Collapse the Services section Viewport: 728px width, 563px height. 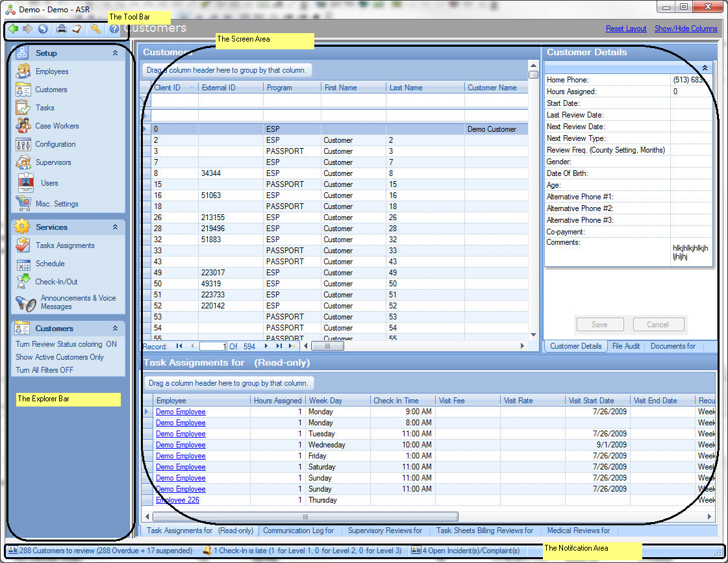tap(115, 227)
